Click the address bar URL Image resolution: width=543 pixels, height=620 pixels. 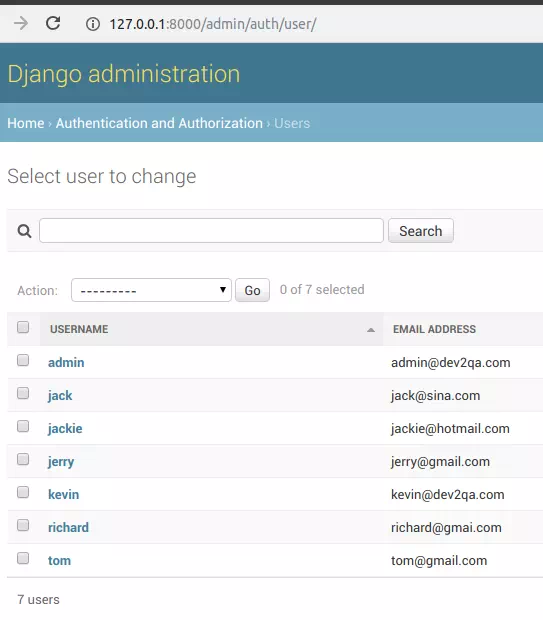[213, 24]
